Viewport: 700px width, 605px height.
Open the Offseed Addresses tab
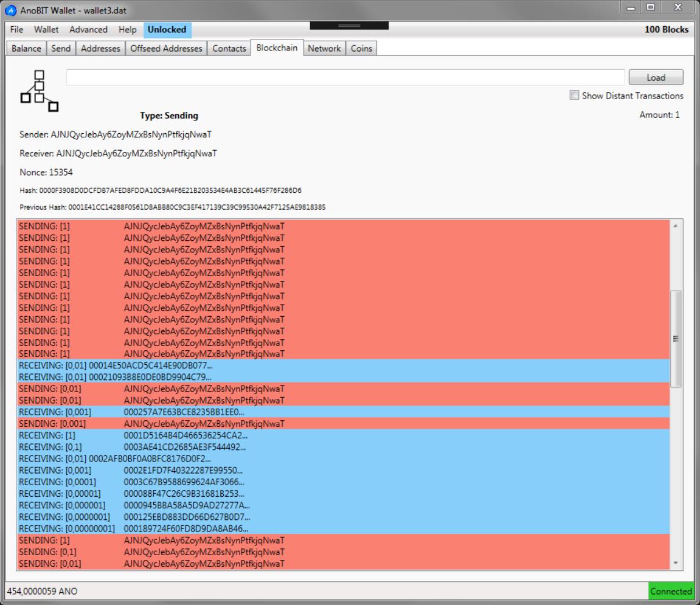(166, 49)
